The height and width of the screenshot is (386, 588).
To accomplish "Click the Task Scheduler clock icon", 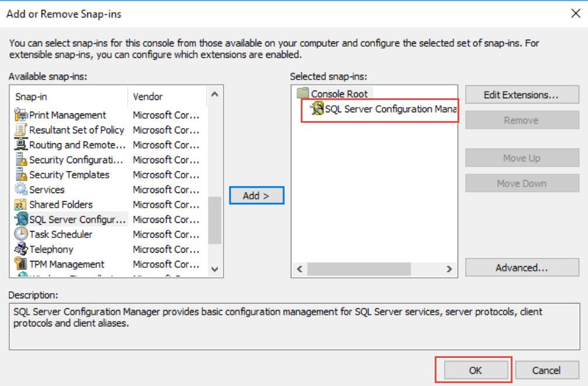I will (21, 234).
